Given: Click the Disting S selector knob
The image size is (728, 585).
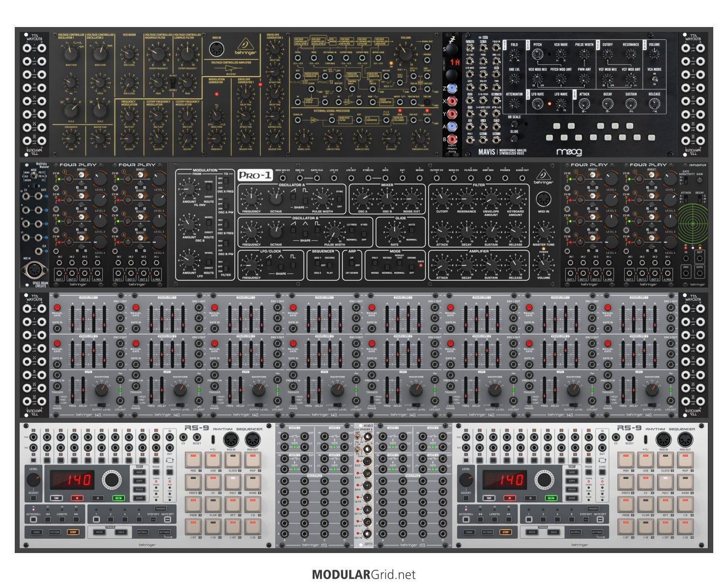Looking at the screenshot, I should (452, 49).
